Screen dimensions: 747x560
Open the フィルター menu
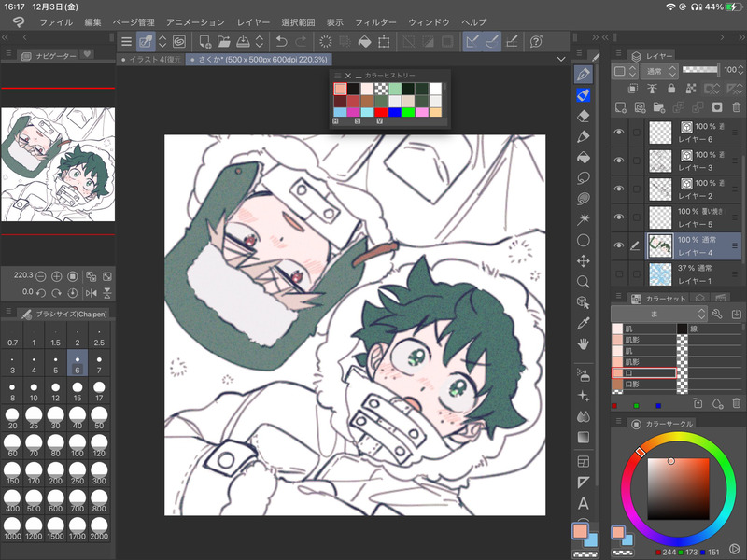376,22
